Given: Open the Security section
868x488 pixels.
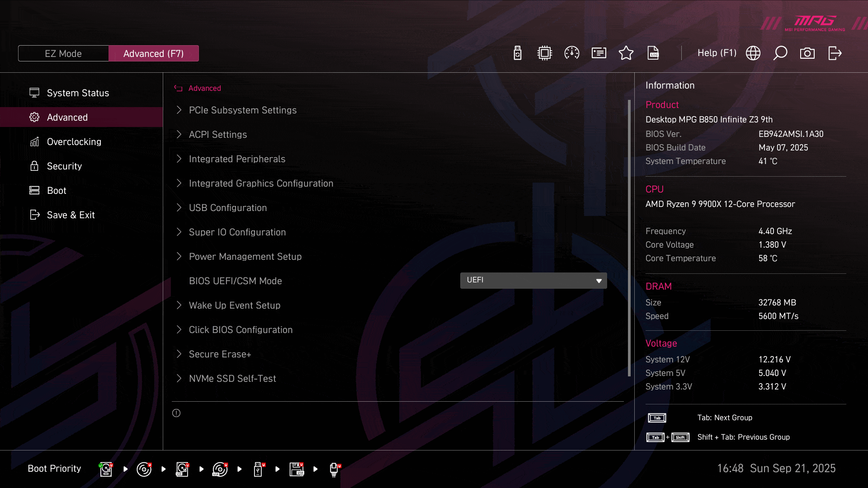Looking at the screenshot, I should (x=81, y=166).
